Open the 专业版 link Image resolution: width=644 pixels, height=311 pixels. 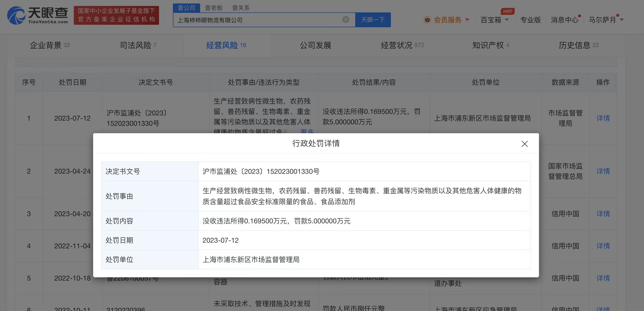pos(530,20)
